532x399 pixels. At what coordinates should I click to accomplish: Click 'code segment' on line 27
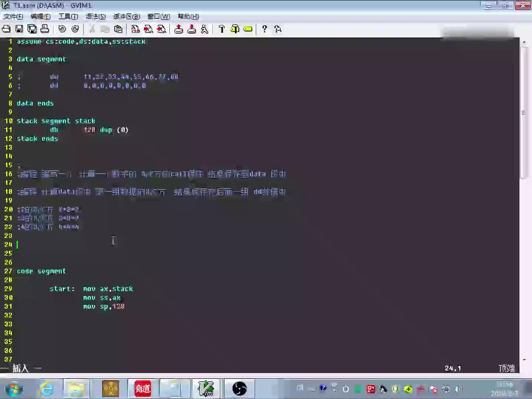pyautogui.click(x=41, y=271)
